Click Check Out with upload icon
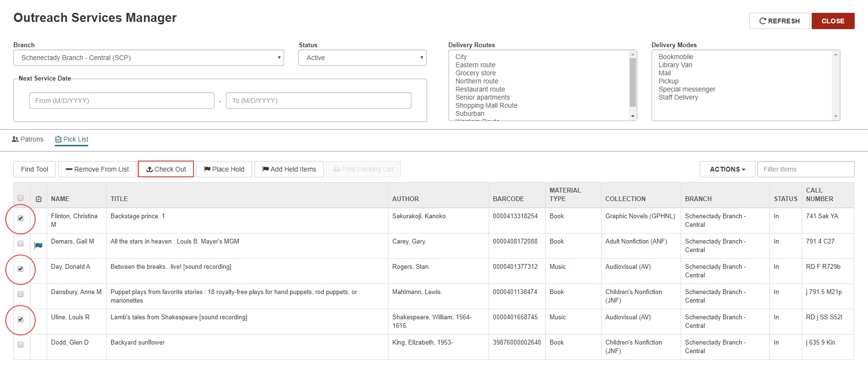Viewport: 868px width, 376px height. [x=166, y=169]
